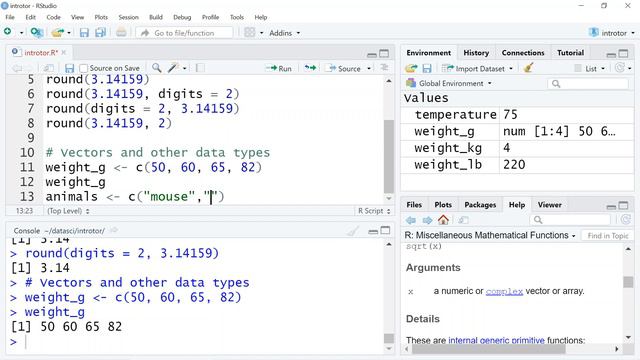640x360 pixels.
Task: Minimize the Source editor pane
Action: point(371,54)
